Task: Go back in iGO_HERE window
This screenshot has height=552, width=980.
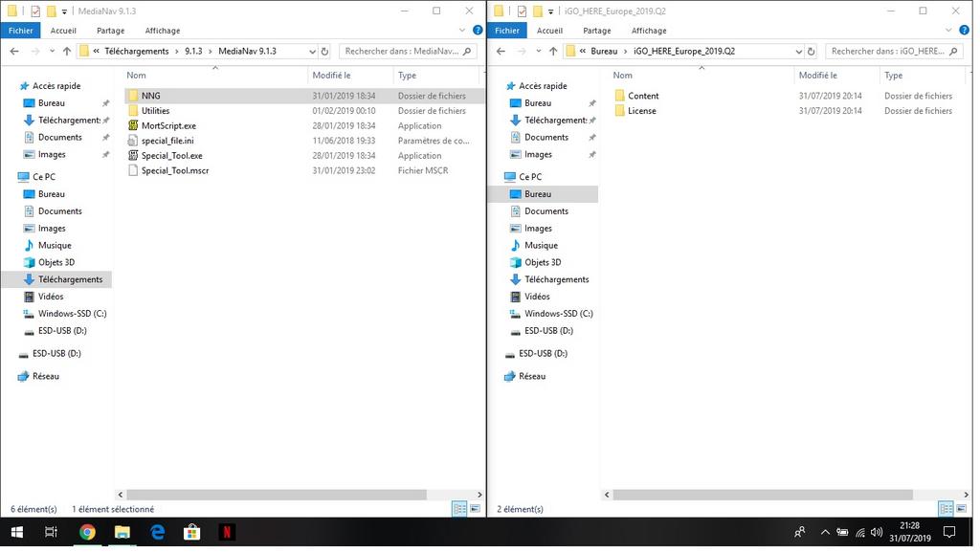Action: [501, 52]
